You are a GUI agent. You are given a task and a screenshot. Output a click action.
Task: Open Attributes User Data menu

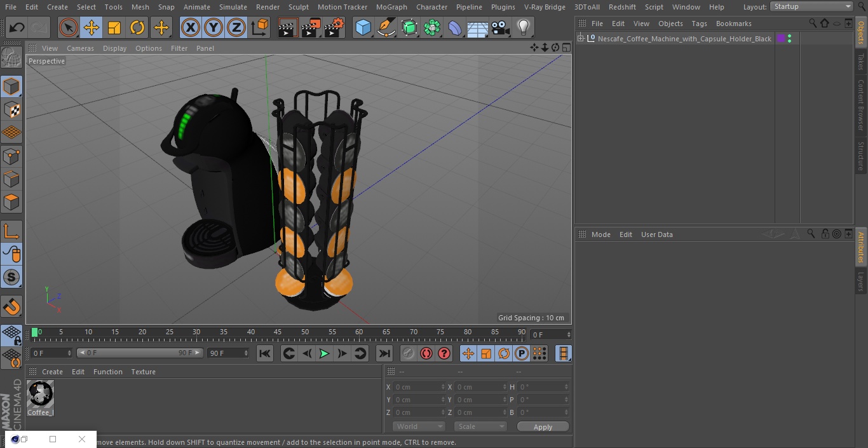click(x=656, y=234)
